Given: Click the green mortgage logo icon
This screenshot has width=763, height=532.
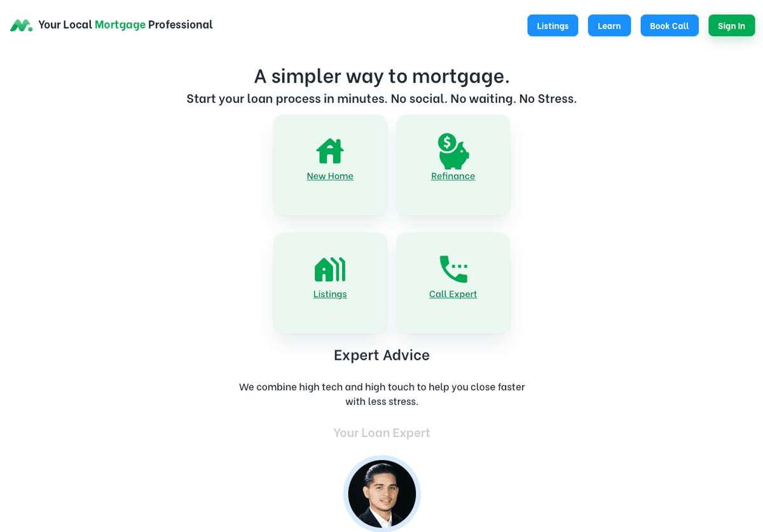Looking at the screenshot, I should 21,25.
